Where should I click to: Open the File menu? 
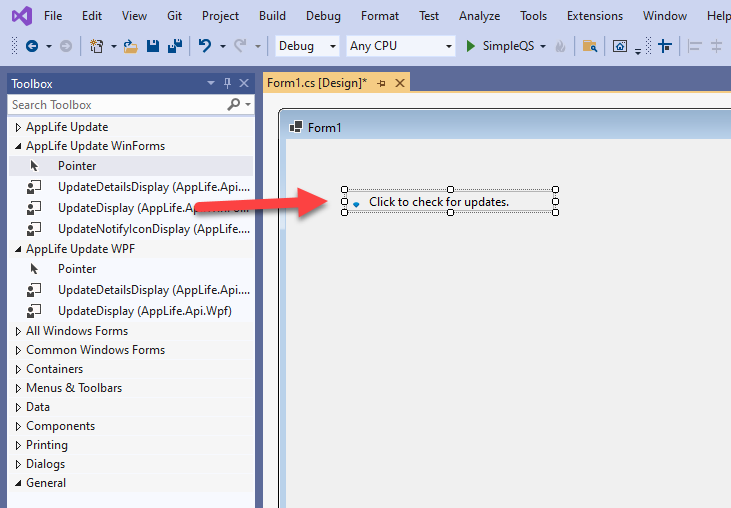[x=53, y=16]
